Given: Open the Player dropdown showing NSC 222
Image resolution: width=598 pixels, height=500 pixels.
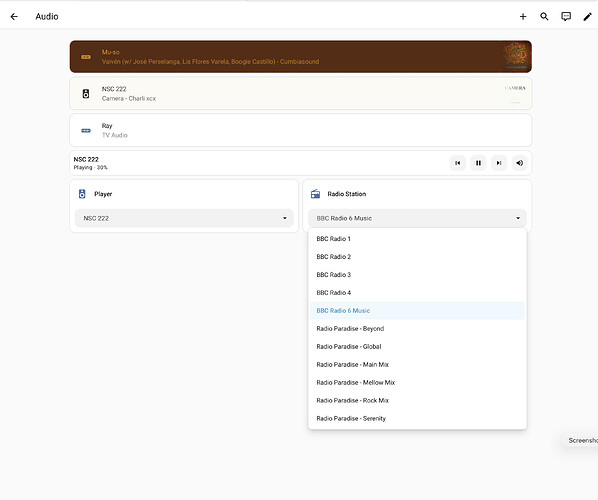Looking at the screenshot, I should [184, 218].
